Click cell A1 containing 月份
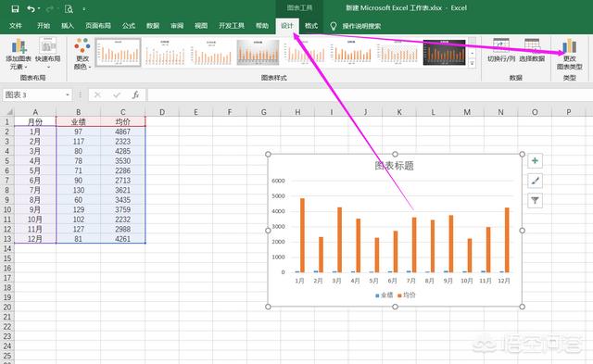This screenshot has width=593, height=364. [x=35, y=121]
